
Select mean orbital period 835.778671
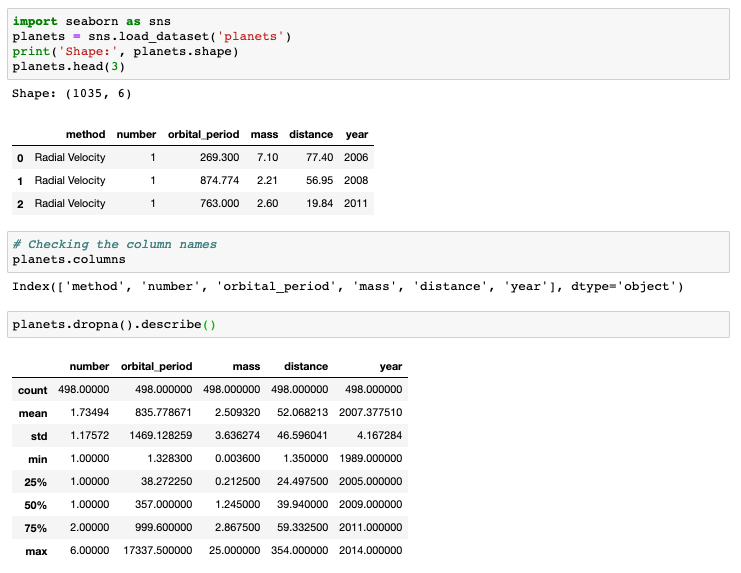coord(163,412)
